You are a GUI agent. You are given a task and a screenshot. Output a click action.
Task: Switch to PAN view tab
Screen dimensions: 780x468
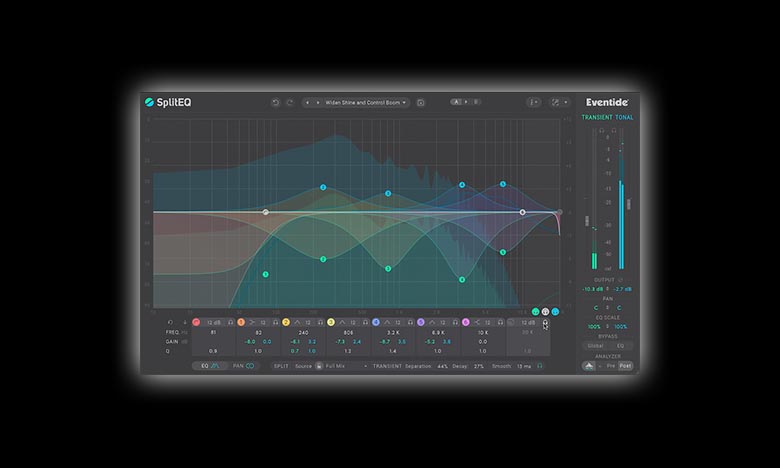click(244, 366)
